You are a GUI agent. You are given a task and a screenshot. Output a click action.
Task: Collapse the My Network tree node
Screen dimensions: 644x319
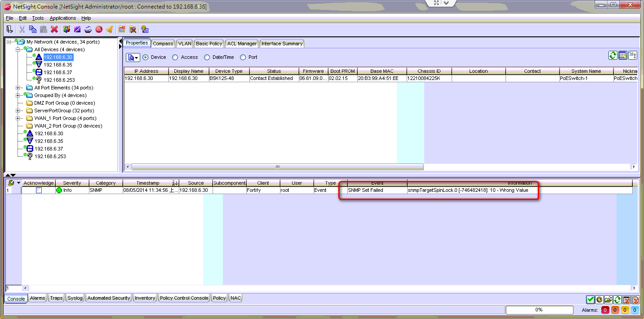[9, 42]
